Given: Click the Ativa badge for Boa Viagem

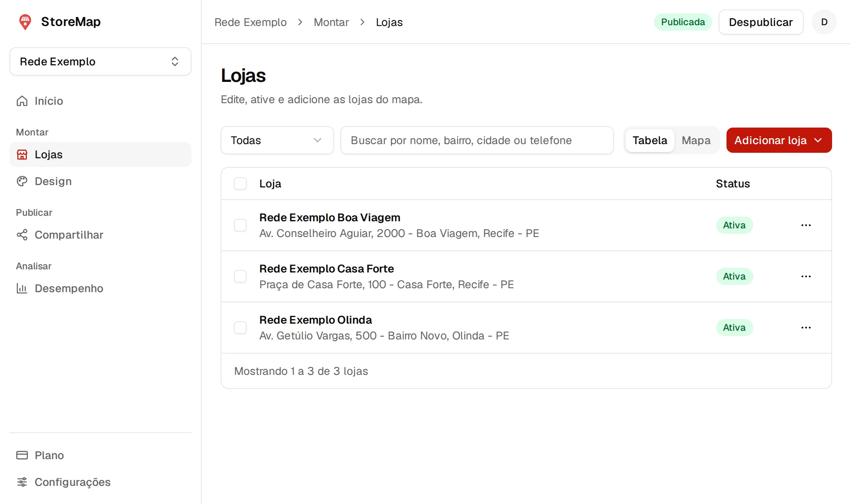Looking at the screenshot, I should tap(734, 225).
